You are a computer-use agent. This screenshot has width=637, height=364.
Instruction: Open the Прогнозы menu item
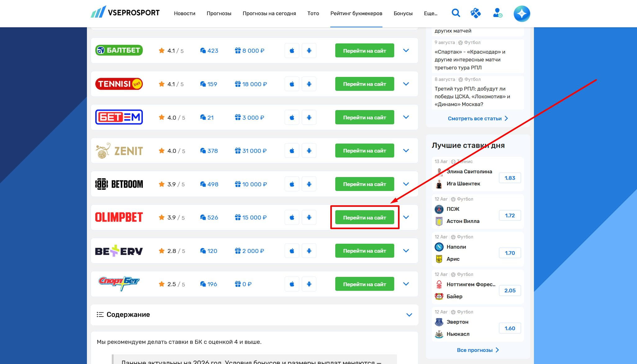(x=219, y=13)
